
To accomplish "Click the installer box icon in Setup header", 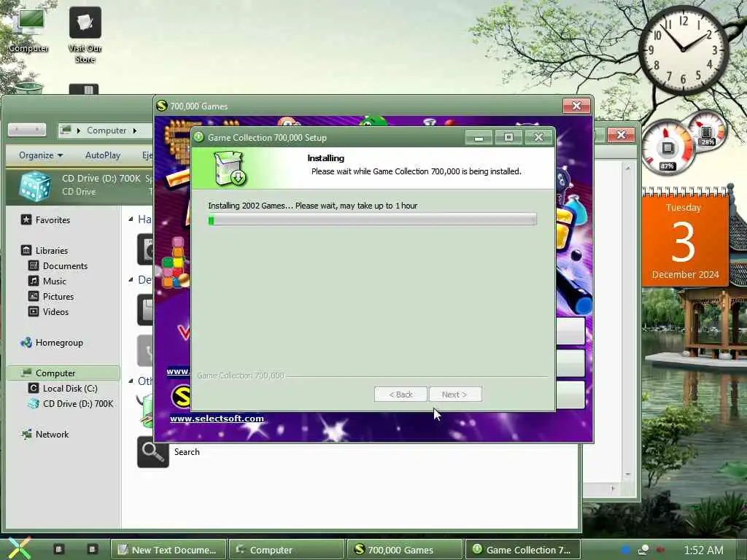I will [x=229, y=168].
